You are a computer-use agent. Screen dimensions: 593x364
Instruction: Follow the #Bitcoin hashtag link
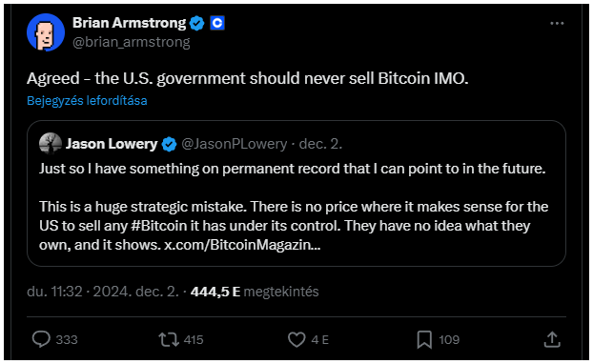click(x=159, y=226)
